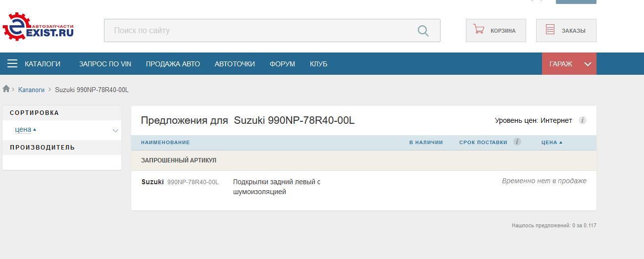Sort by Цена column header

552,142
